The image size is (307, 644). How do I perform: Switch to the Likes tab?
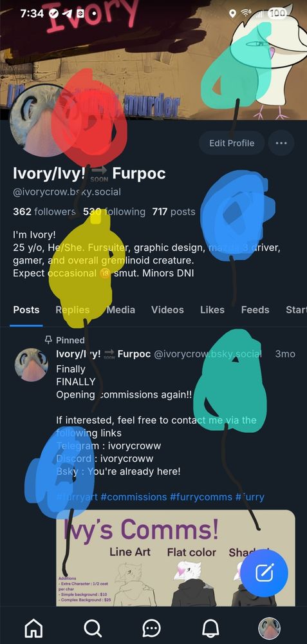212,310
